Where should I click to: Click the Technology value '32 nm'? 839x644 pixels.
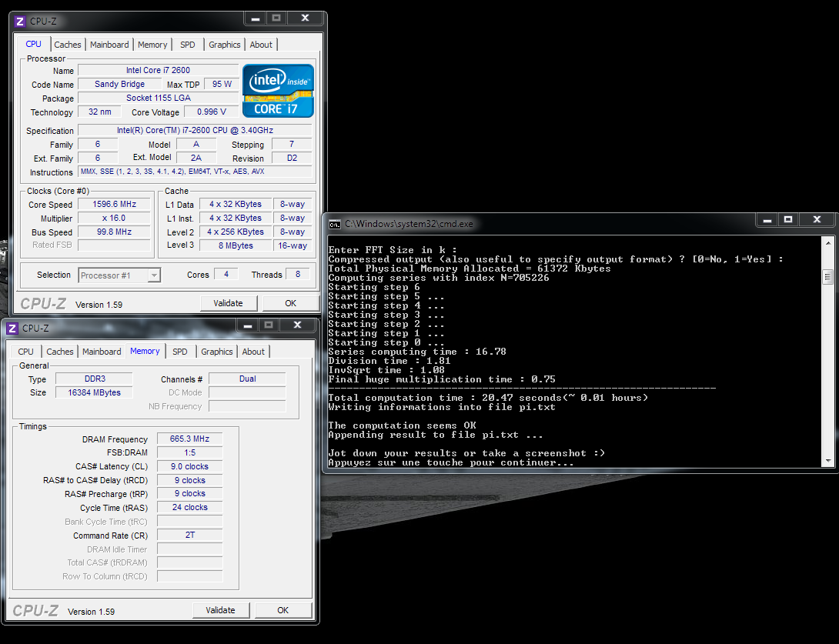100,112
